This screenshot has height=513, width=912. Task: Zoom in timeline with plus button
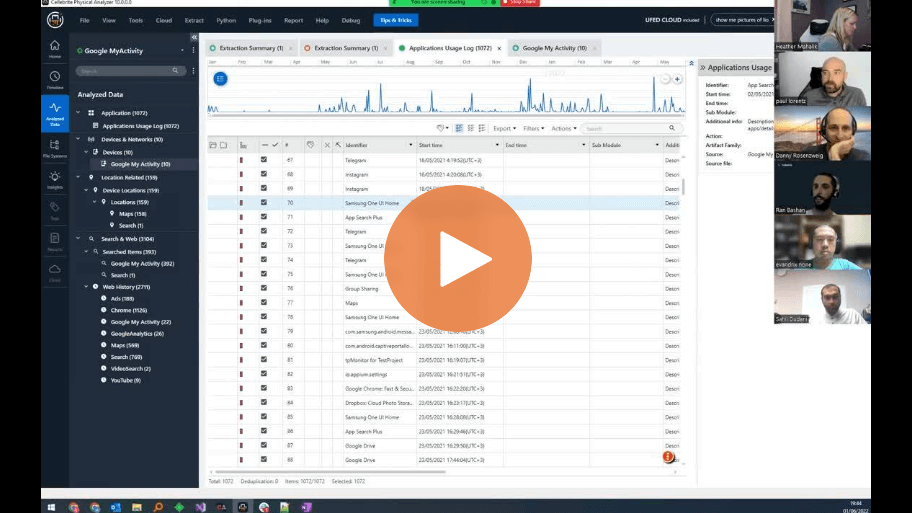pos(677,79)
